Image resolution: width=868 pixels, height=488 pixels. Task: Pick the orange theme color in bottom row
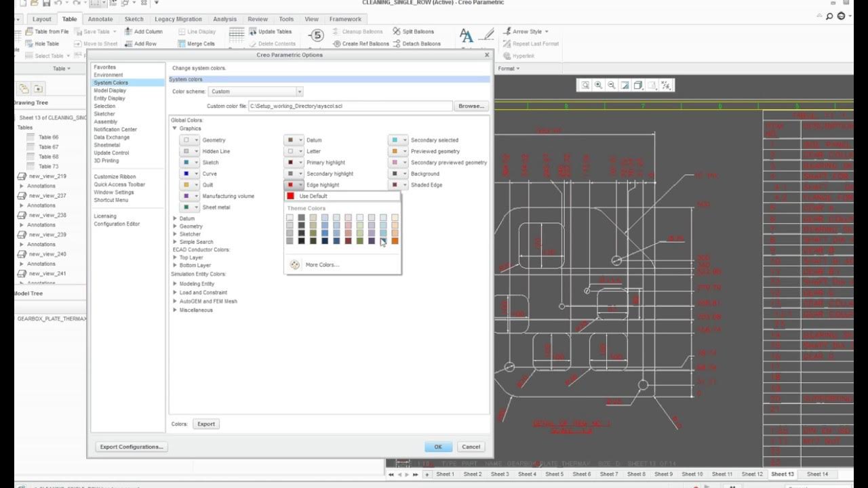(x=395, y=241)
